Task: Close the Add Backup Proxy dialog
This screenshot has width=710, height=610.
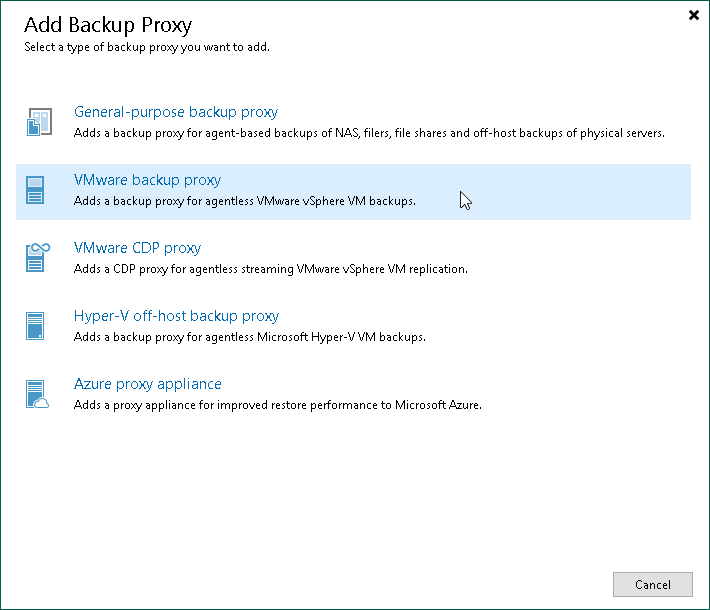Action: coord(694,15)
